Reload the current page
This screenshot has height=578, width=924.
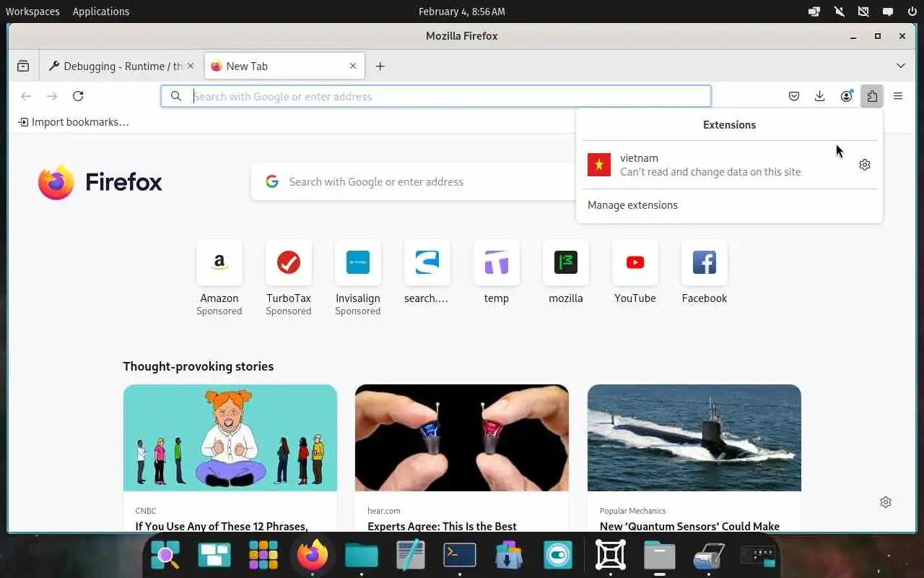click(78, 96)
